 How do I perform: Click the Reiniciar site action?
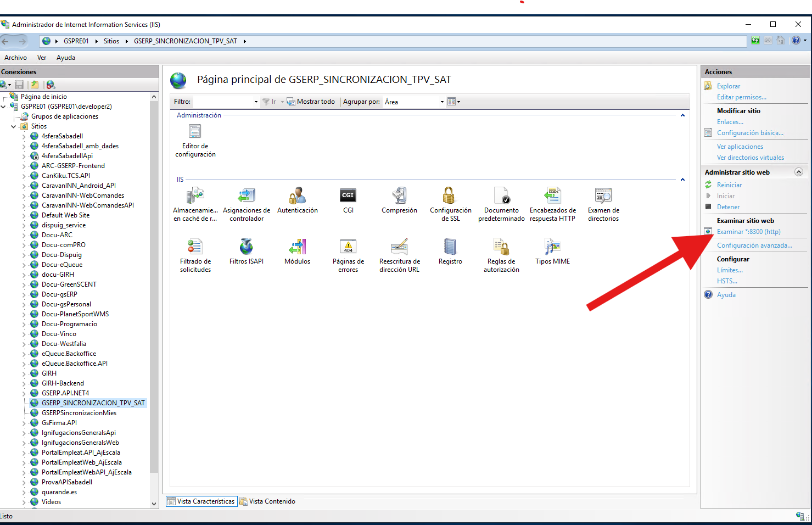(x=729, y=185)
